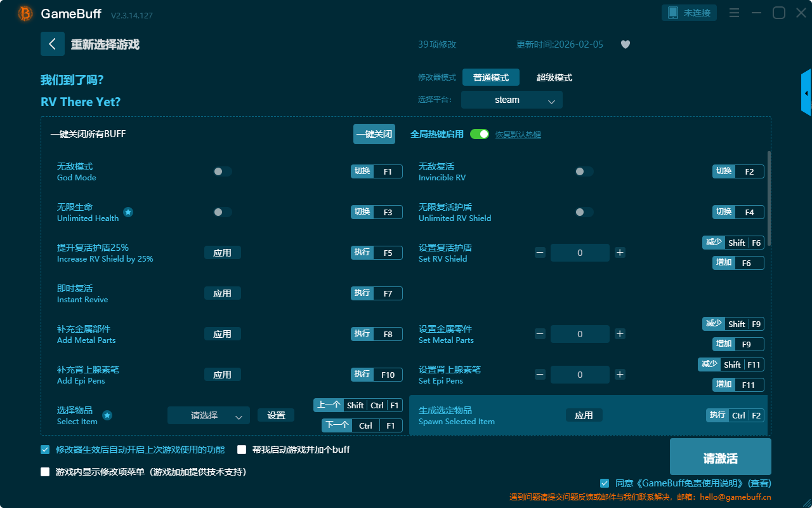Click restore default hotkeys link
Image resolution: width=812 pixels, height=508 pixels.
click(x=518, y=135)
